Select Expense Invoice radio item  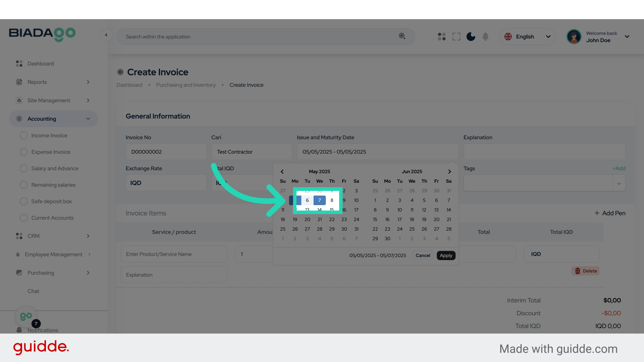pos(50,152)
